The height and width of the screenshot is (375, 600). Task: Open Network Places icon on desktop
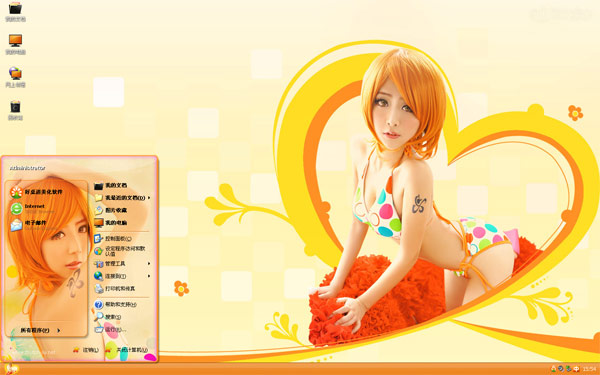point(15,77)
